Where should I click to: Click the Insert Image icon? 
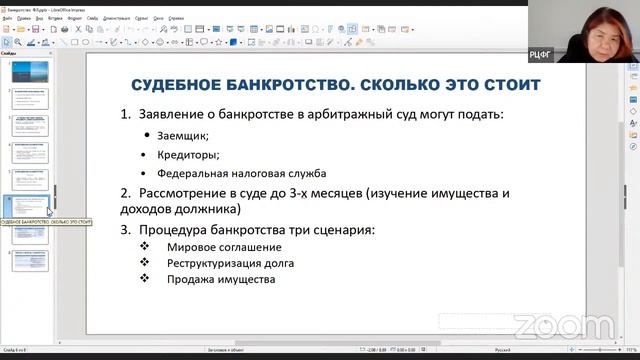pos(269,29)
